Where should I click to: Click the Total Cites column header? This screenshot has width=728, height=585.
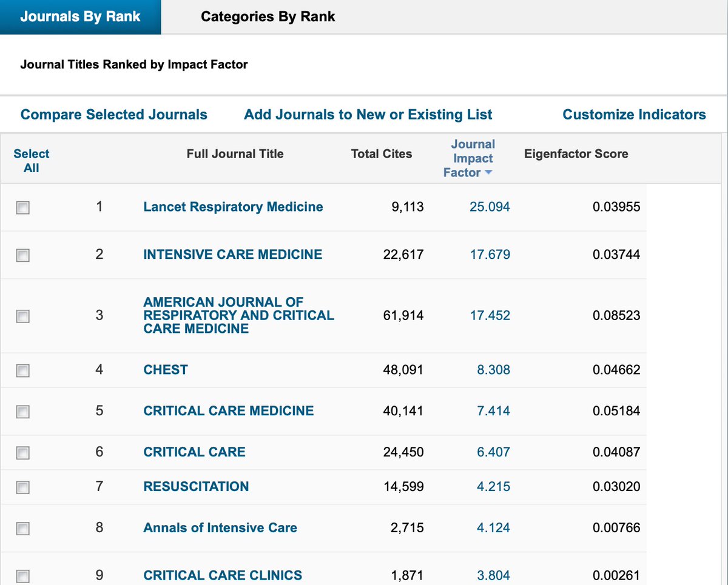[x=382, y=154]
